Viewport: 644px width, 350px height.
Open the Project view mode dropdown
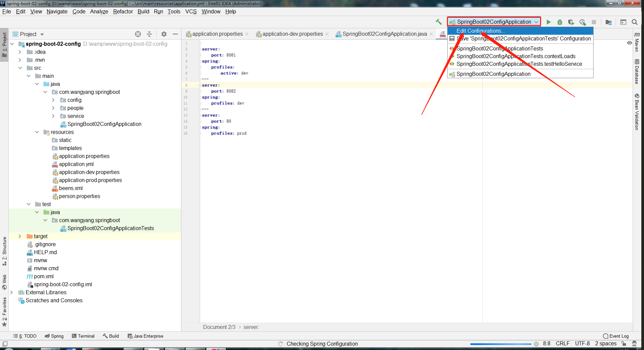tap(42, 34)
